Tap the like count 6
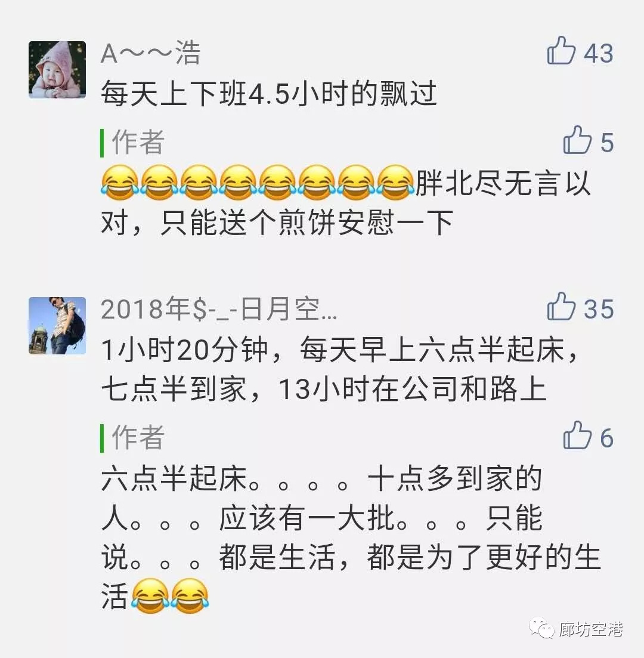The width and height of the screenshot is (644, 658). 607,438
